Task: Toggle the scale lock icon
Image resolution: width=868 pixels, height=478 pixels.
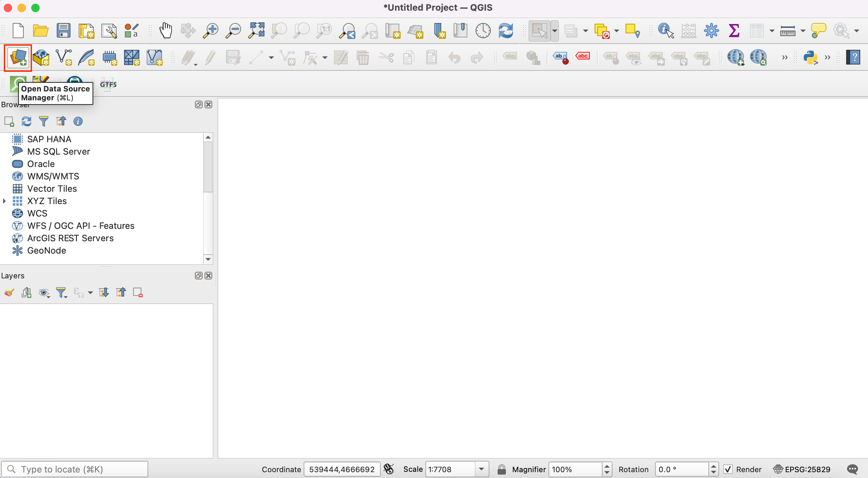Action: coord(502,469)
